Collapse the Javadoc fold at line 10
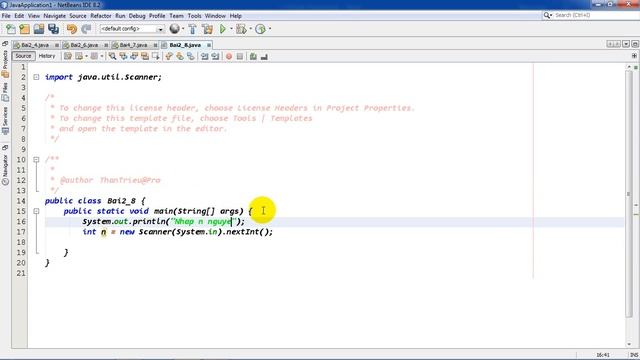The image size is (640, 360). click(36, 159)
